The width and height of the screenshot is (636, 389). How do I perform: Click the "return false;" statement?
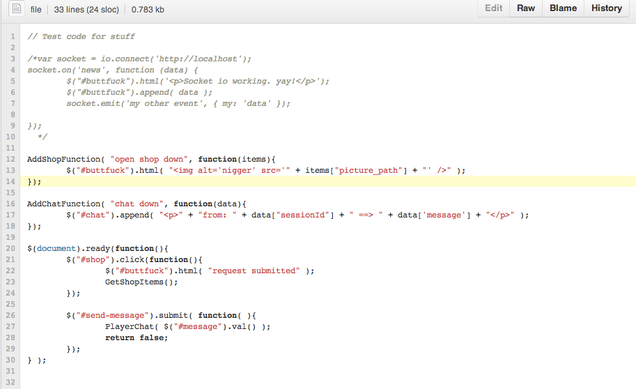click(137, 337)
